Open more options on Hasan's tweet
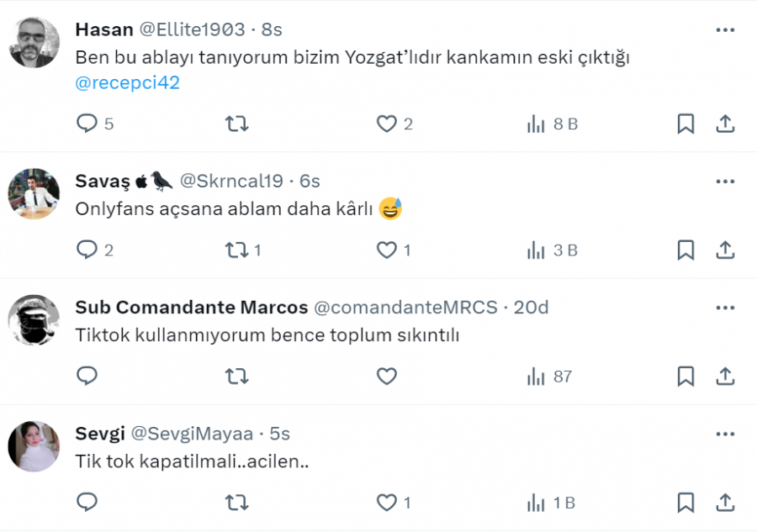757x532 pixels. point(725,30)
